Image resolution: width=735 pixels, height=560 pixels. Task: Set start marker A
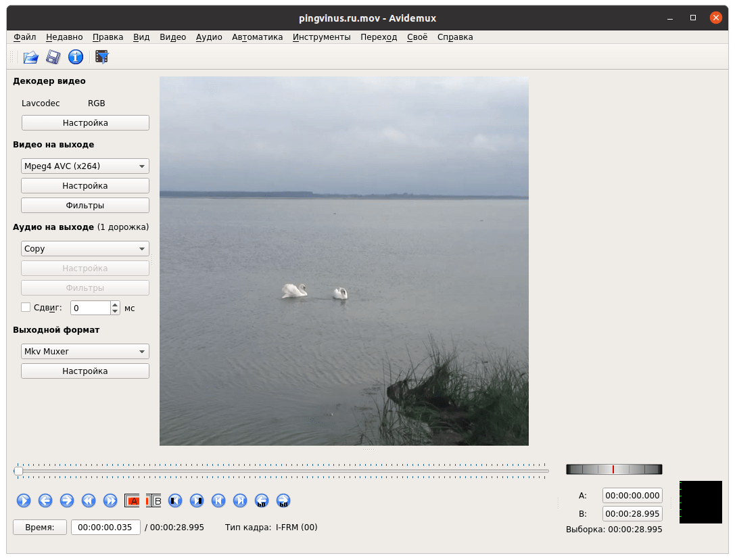(133, 500)
